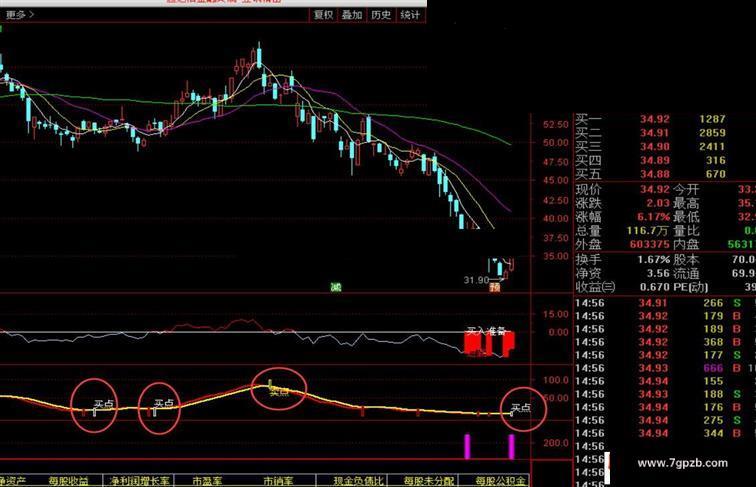756x487 pixels.
Task: Click the 现价 value 34.92
Action: tap(655, 189)
